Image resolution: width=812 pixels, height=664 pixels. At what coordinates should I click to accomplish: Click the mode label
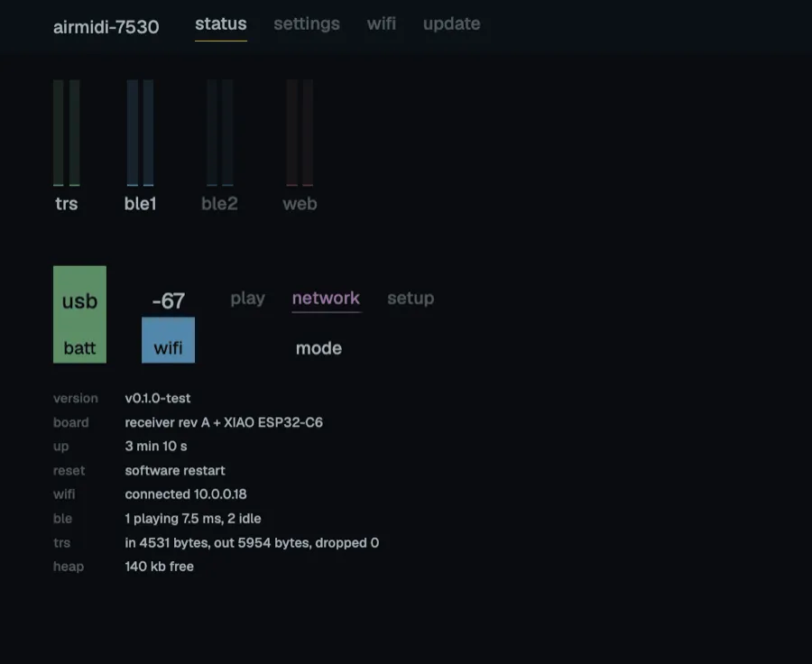[x=318, y=348]
